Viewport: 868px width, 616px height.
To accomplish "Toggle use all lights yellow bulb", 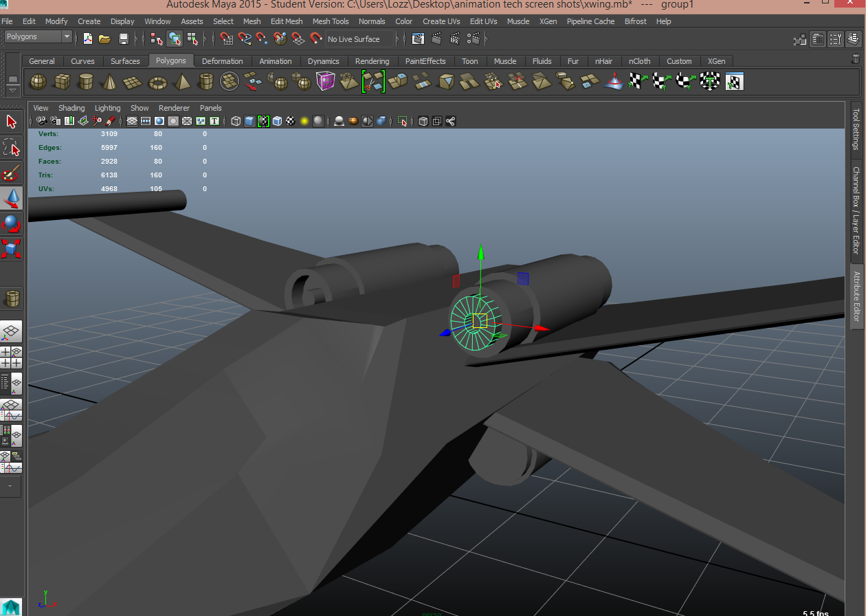I will [x=304, y=121].
